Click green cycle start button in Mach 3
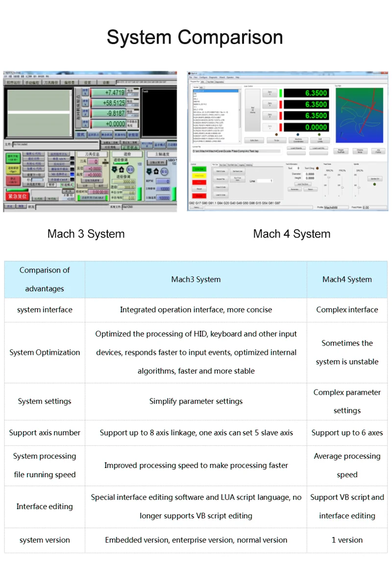Image resolution: width=392 pixels, height=562 pixels. pos(13,158)
